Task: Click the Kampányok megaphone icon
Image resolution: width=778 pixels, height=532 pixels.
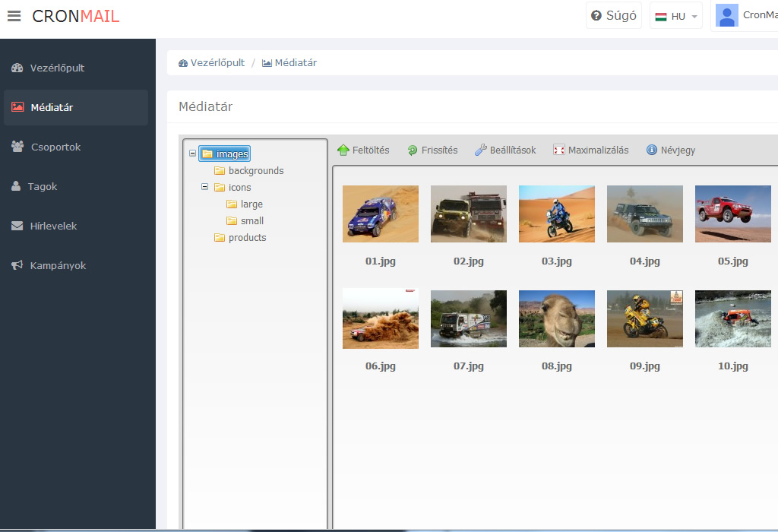Action: tap(17, 265)
